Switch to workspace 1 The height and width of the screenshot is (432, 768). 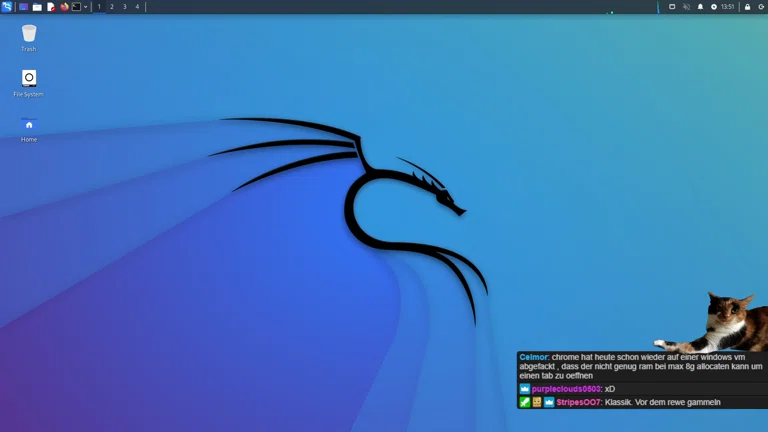click(x=99, y=7)
